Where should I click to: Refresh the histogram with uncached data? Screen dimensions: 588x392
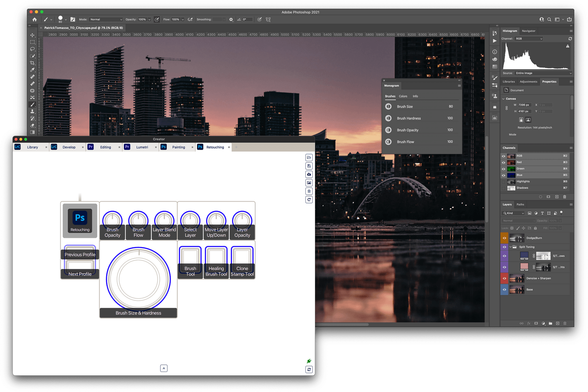[x=570, y=39]
